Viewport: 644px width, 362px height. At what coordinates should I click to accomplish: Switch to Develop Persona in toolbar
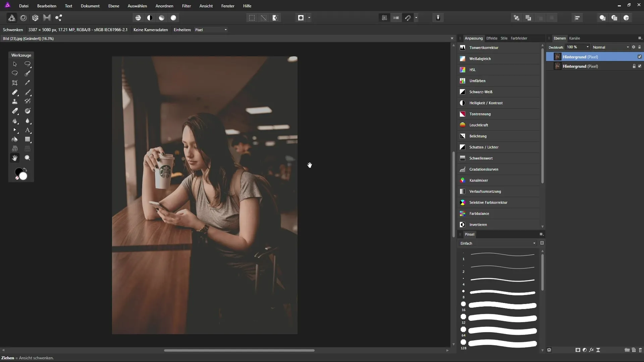(x=35, y=18)
